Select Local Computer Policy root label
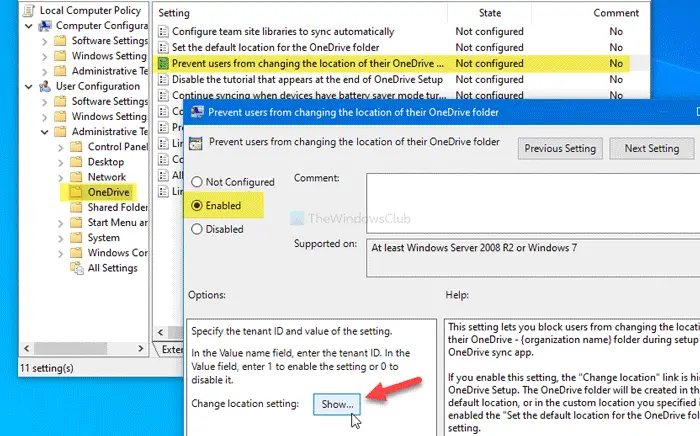The image size is (700, 436). (90, 10)
